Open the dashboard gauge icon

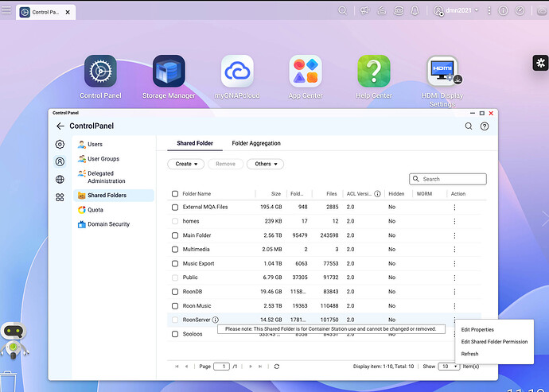coord(520,11)
